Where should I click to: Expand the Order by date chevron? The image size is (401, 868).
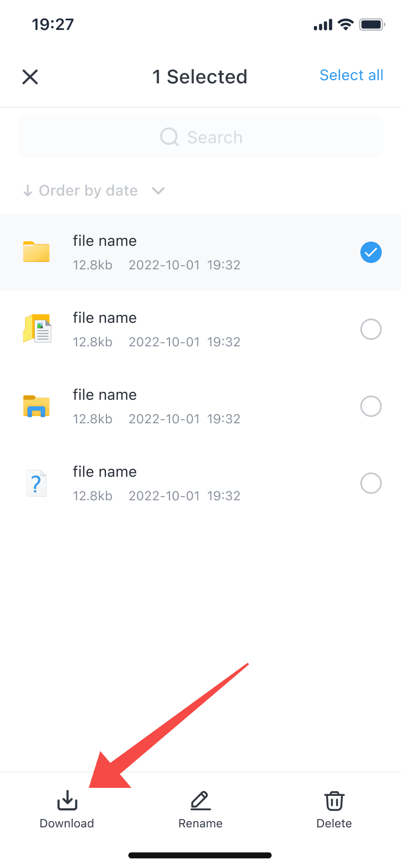(158, 191)
